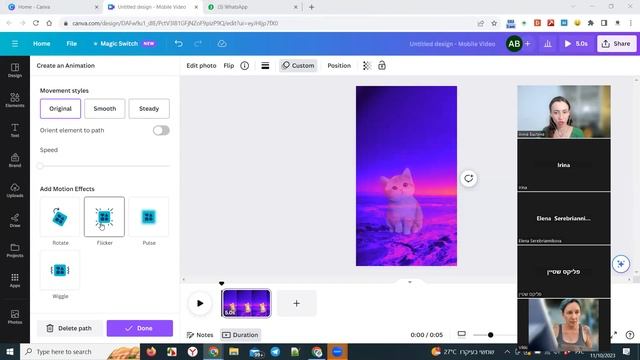Select the Pulse motion effect
The height and width of the screenshot is (360, 640).
point(149,217)
